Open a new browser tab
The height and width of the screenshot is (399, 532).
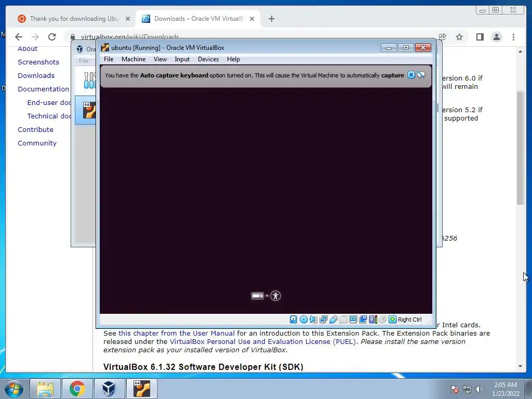pos(271,19)
